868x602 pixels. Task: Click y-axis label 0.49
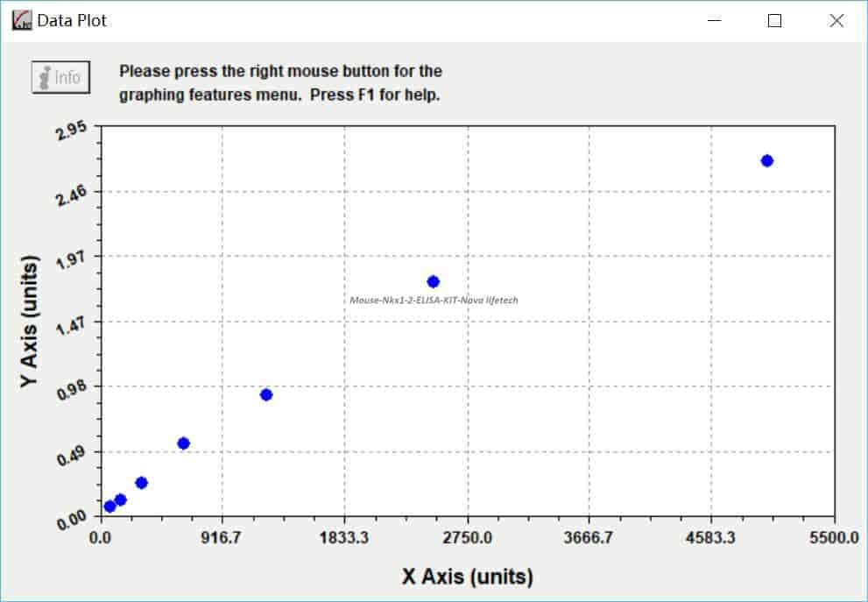click(x=72, y=456)
